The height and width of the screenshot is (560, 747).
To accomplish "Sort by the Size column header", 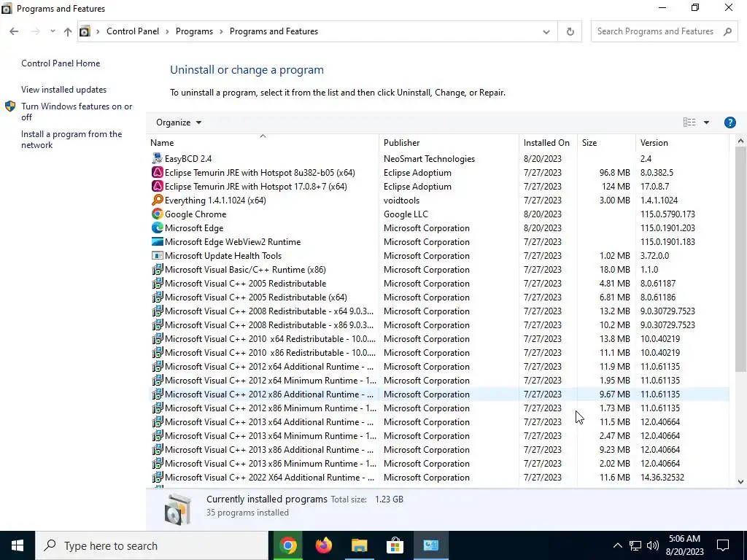I will click(x=605, y=142).
